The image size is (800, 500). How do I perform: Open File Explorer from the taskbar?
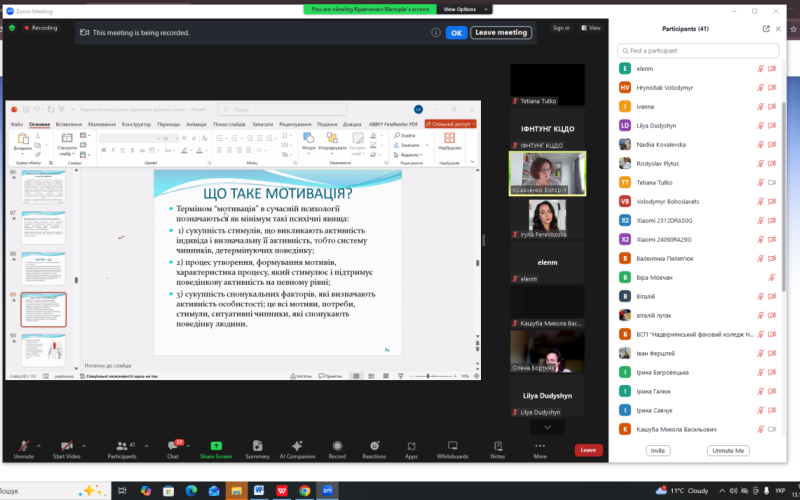tap(236, 491)
